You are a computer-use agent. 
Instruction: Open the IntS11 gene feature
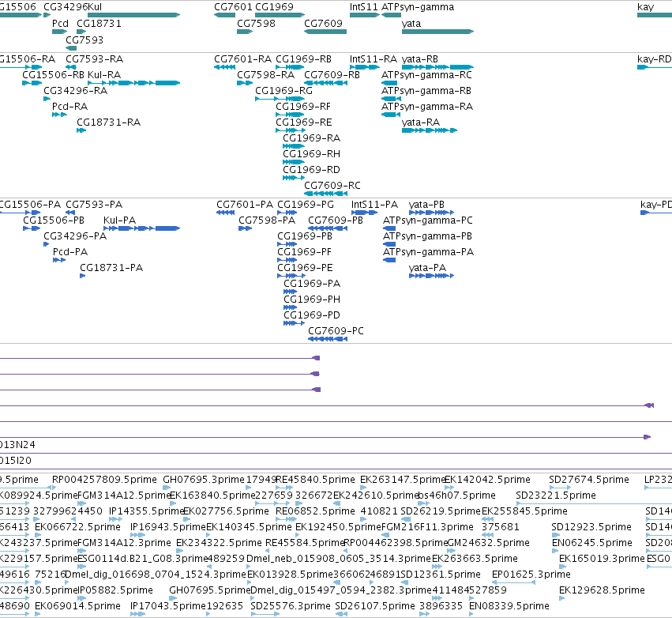tap(365, 15)
